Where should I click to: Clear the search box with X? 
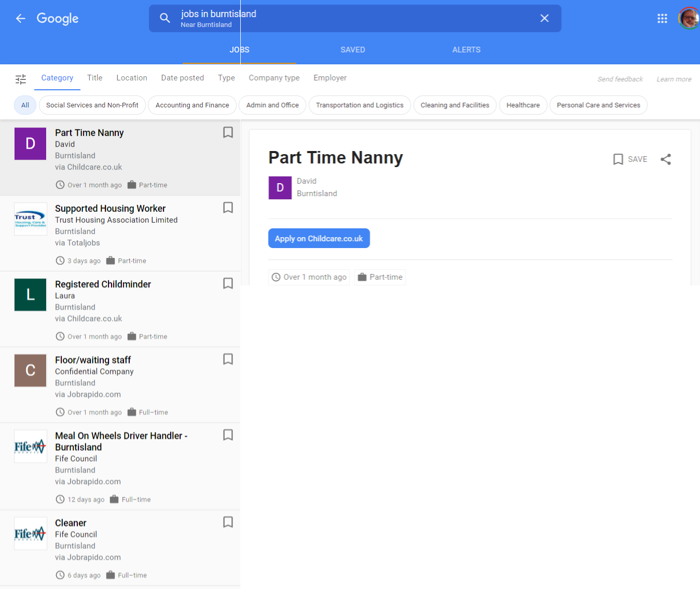(x=544, y=18)
